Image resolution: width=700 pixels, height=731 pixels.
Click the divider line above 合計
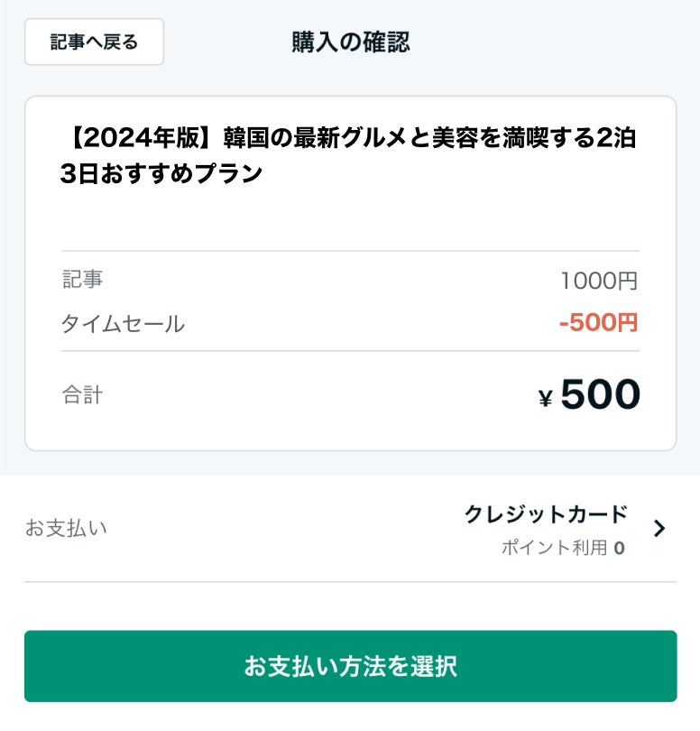tap(350, 350)
